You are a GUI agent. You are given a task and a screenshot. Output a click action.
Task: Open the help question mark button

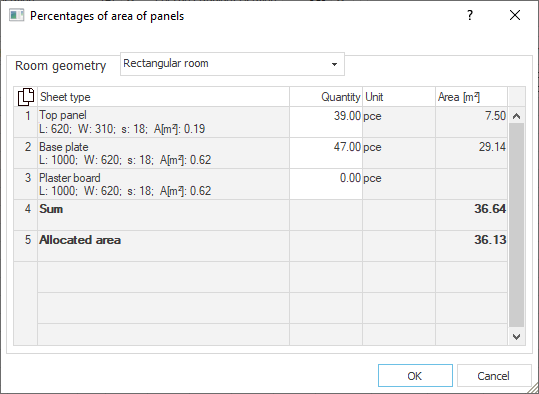[470, 15]
